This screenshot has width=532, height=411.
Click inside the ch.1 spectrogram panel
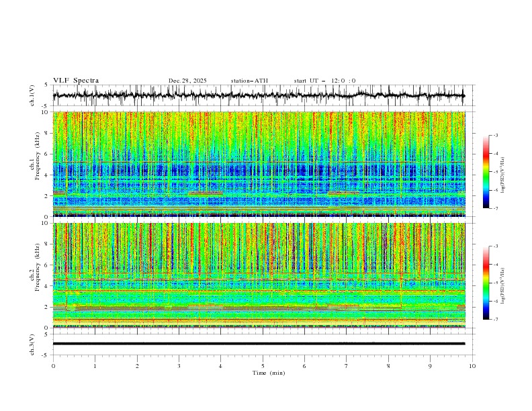point(259,164)
